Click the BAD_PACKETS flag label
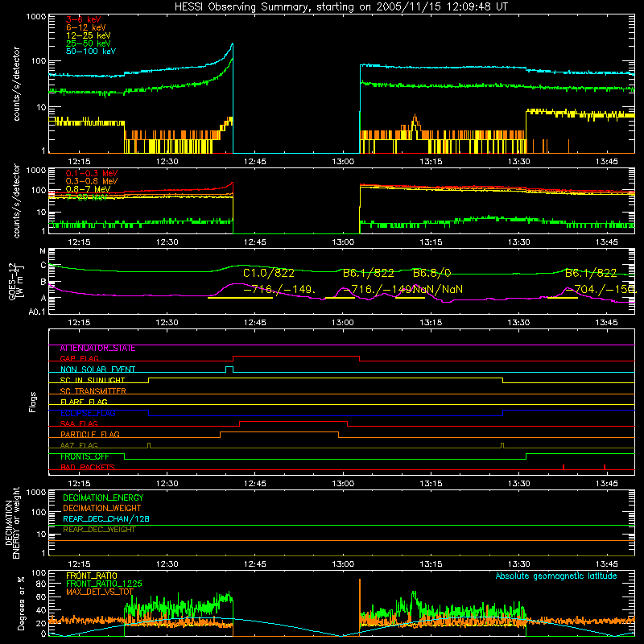644x644 pixels. tap(88, 468)
